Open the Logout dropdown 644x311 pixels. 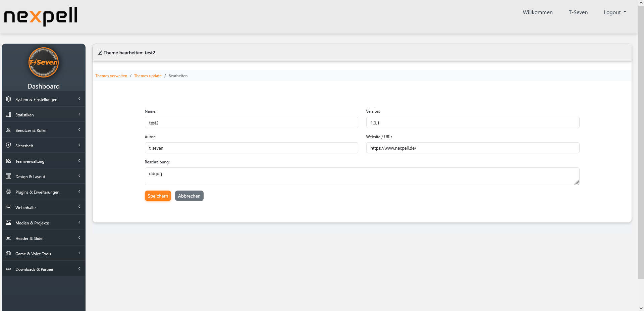(x=614, y=12)
